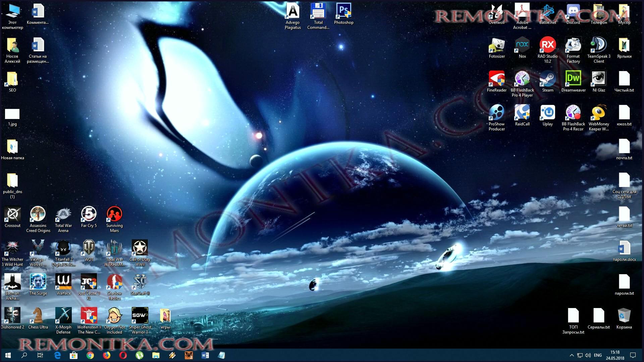Open BB FlashBack Pro 4 Player

click(522, 84)
